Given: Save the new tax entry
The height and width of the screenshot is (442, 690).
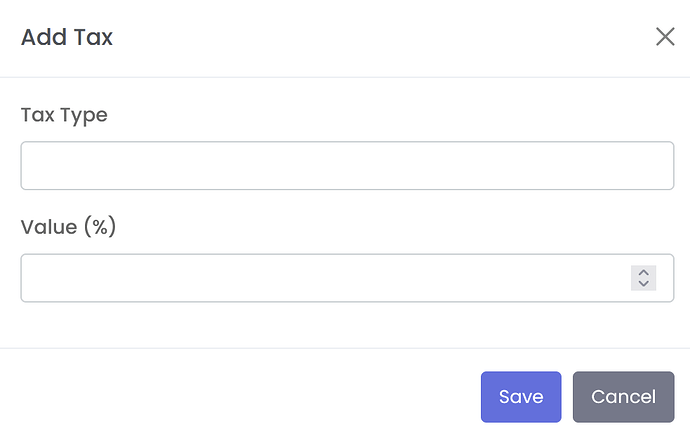Looking at the screenshot, I should (521, 397).
